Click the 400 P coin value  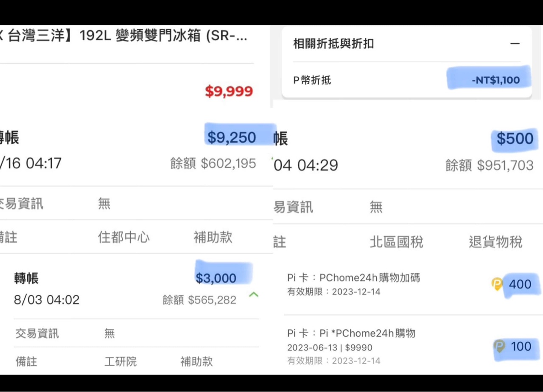coord(520,284)
